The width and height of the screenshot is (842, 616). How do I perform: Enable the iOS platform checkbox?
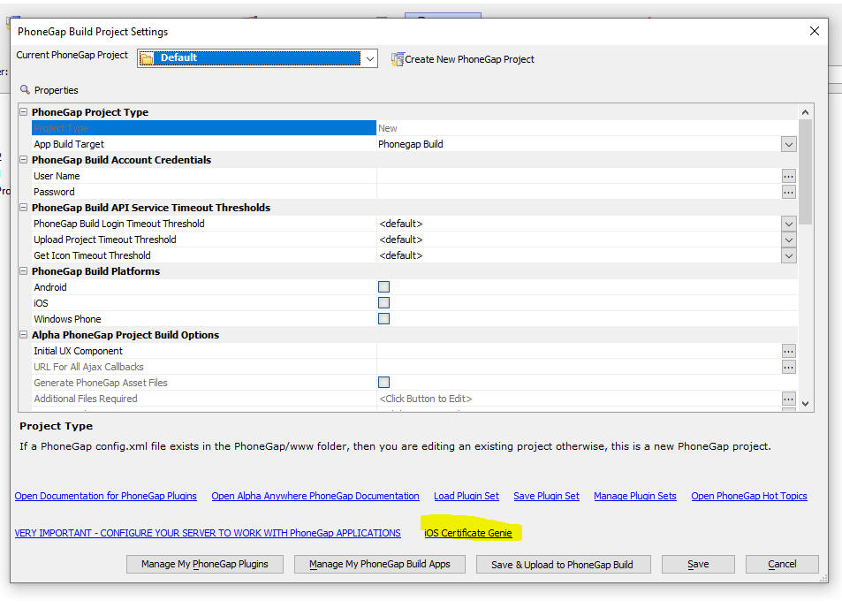(x=384, y=303)
